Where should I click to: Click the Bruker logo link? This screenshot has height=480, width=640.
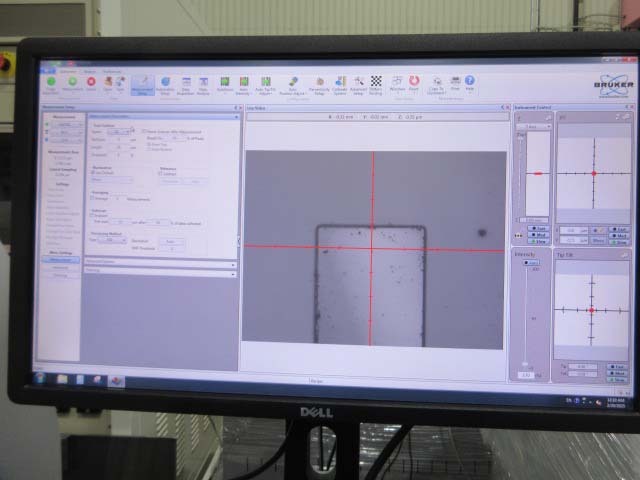click(x=613, y=86)
